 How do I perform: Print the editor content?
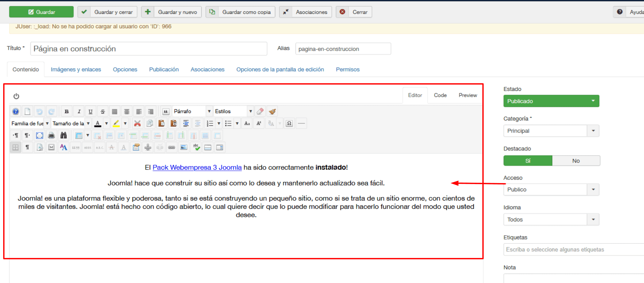[51, 135]
